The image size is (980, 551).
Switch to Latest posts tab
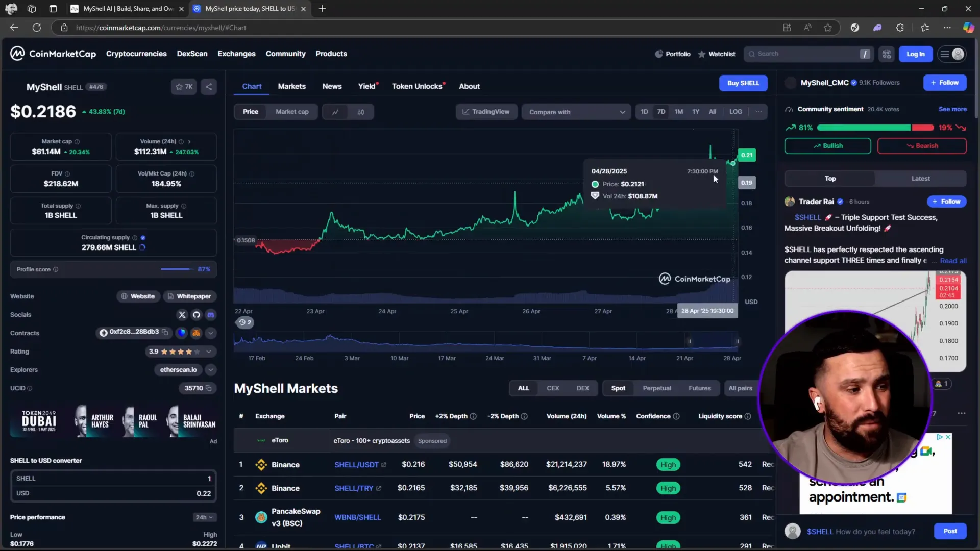point(920,179)
